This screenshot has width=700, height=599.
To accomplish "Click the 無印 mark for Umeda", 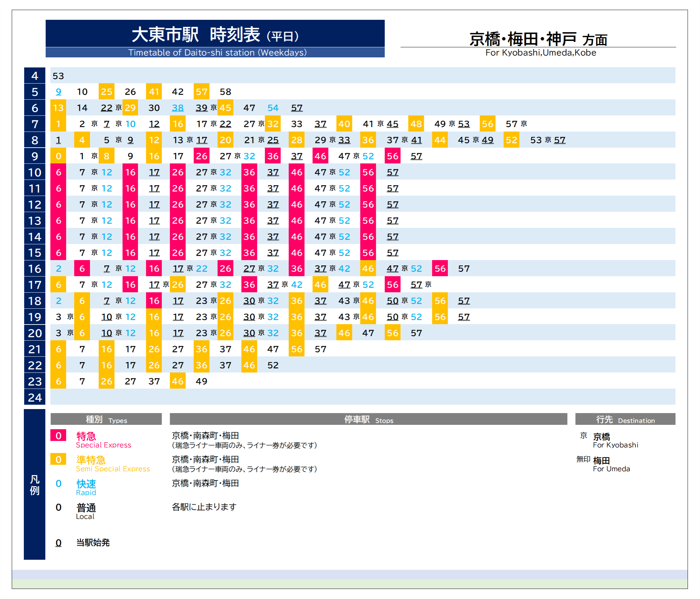I will coord(583,459).
